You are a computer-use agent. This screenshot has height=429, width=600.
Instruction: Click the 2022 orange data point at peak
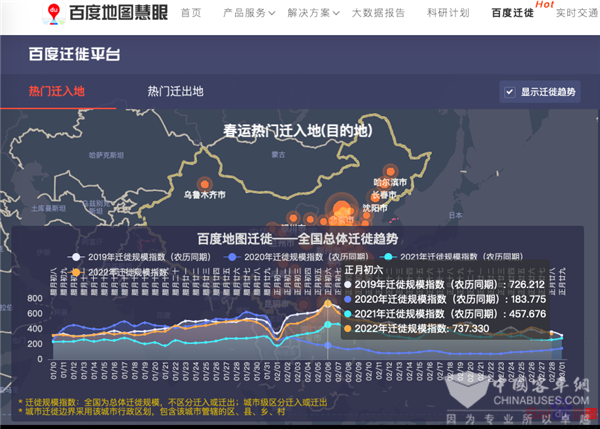[328, 303]
